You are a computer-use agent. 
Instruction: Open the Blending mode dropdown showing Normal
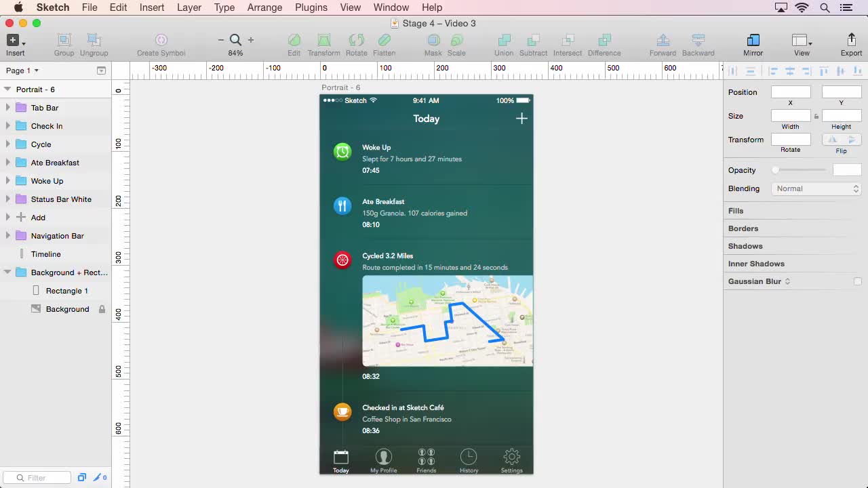tap(816, 188)
